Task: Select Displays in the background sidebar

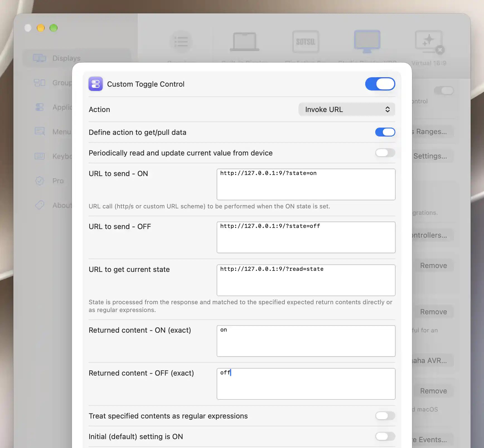Action: pyautogui.click(x=77, y=58)
